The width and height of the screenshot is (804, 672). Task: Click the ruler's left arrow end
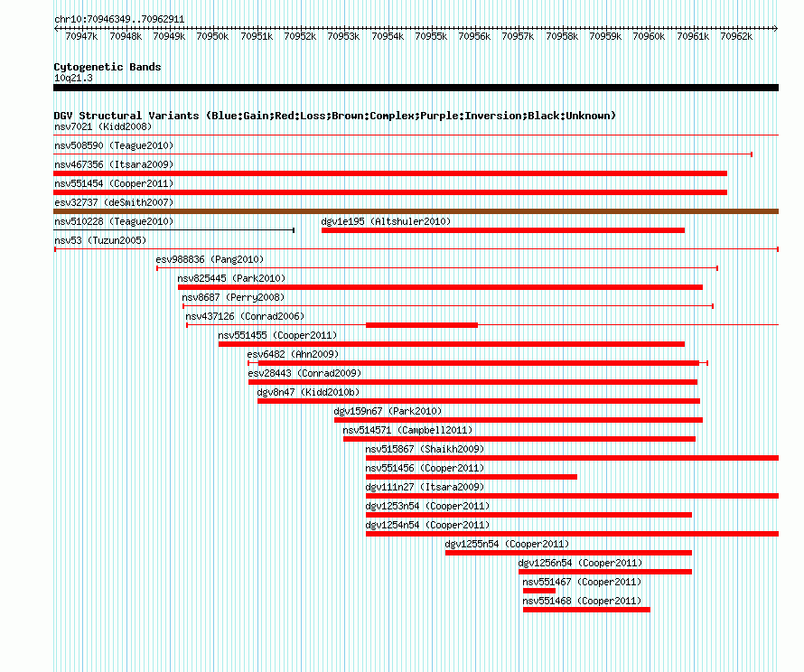55,28
